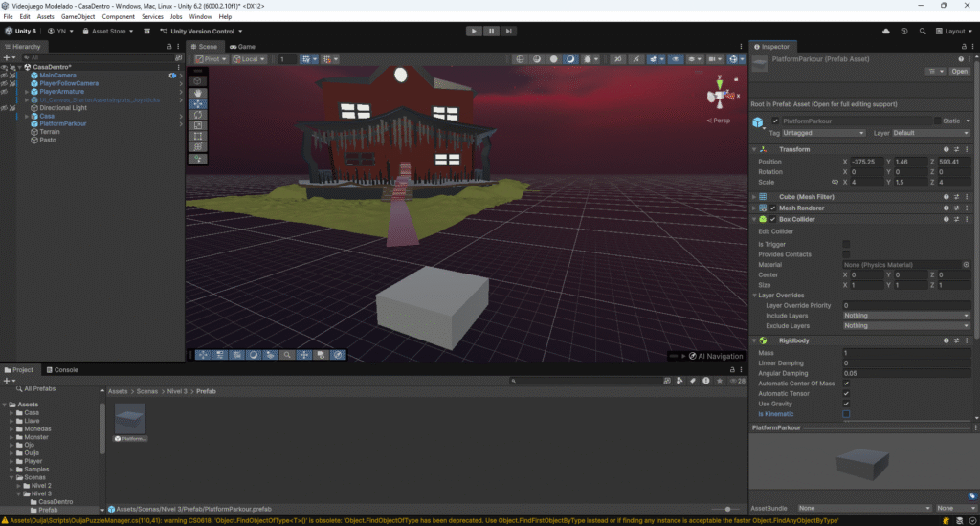The height and width of the screenshot is (526, 980).
Task: Check the Static checkbox
Action: tap(938, 121)
